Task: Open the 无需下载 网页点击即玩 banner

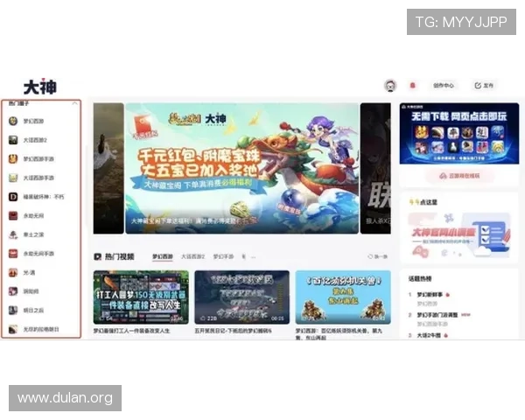Action: coord(459,133)
